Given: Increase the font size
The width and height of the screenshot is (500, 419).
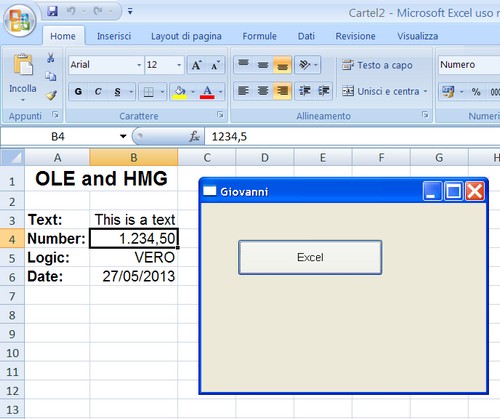Looking at the screenshot, I should tap(197, 65).
